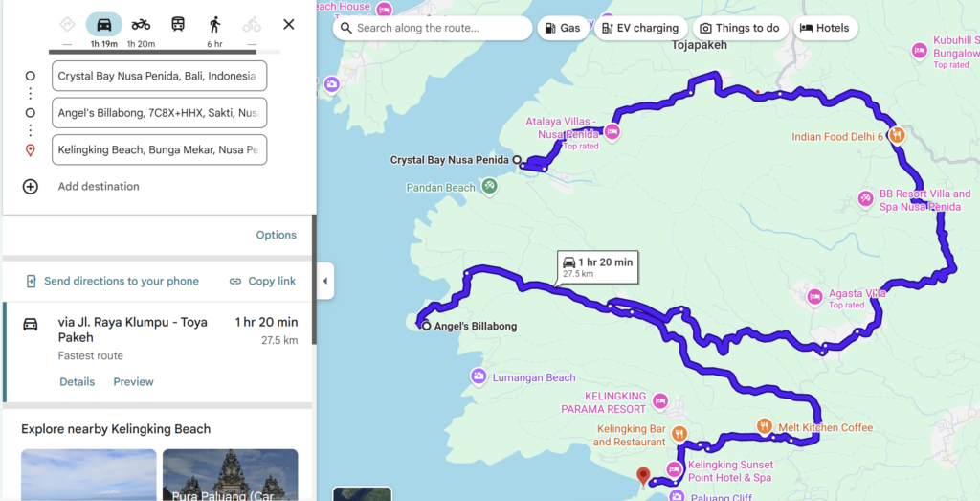Image resolution: width=980 pixels, height=501 pixels.
Task: Expand route Details
Action: 77,381
